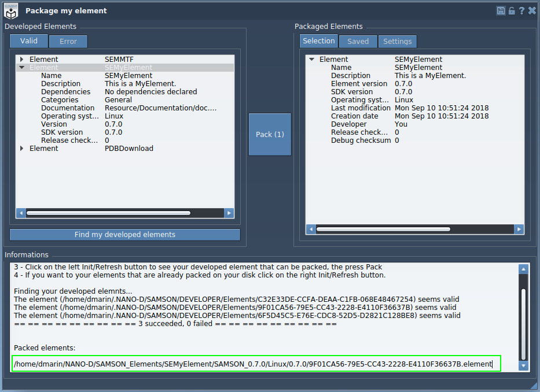Click the up arrow of the Informations scrollbar
The image size is (540, 392).
(524, 268)
